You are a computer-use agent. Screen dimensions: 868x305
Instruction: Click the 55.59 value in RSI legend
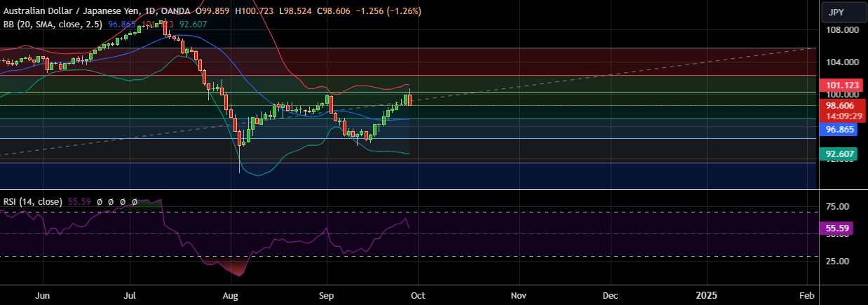click(79, 201)
